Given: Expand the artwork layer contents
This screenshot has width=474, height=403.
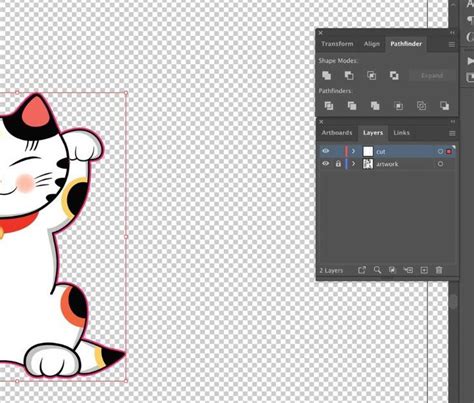Looking at the screenshot, I should tap(354, 164).
